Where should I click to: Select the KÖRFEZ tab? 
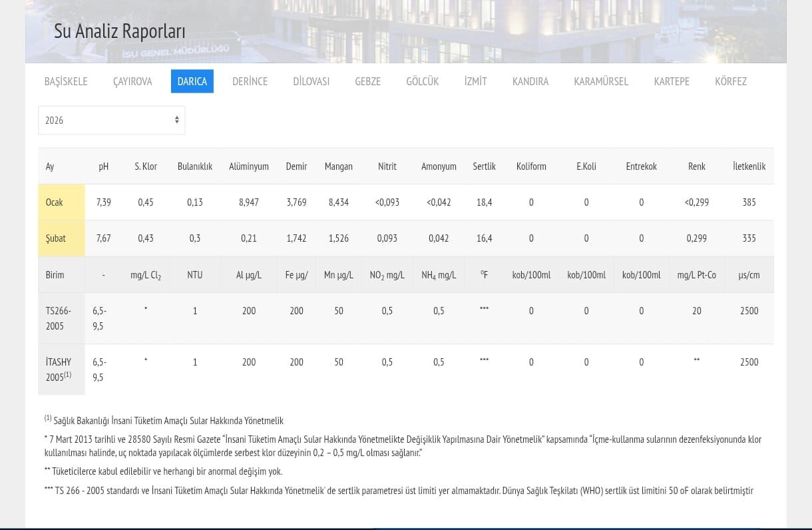coord(730,81)
